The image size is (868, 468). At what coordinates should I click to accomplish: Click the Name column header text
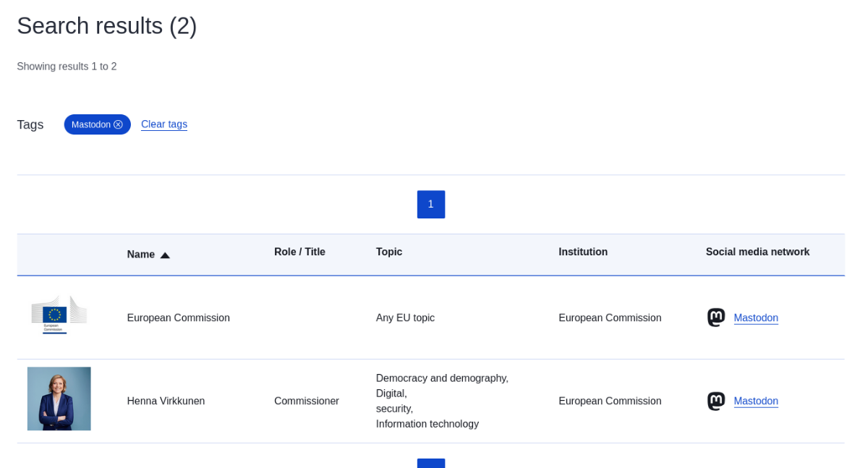(x=141, y=255)
